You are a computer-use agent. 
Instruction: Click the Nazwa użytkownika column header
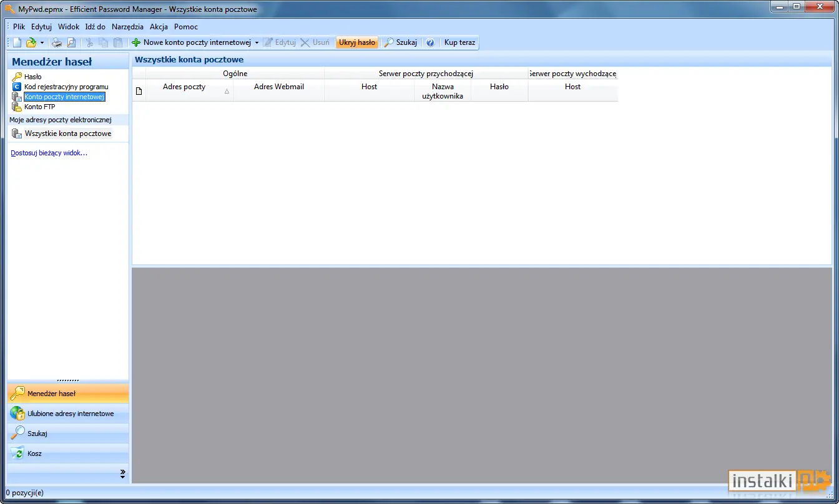point(443,91)
